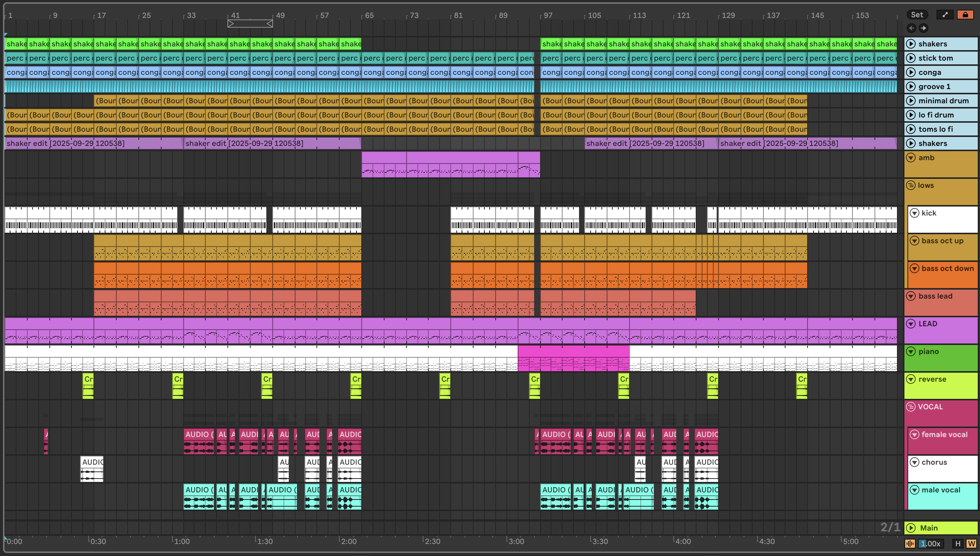Collapse the lows group track
This screenshot has height=556, width=980.
(911, 185)
